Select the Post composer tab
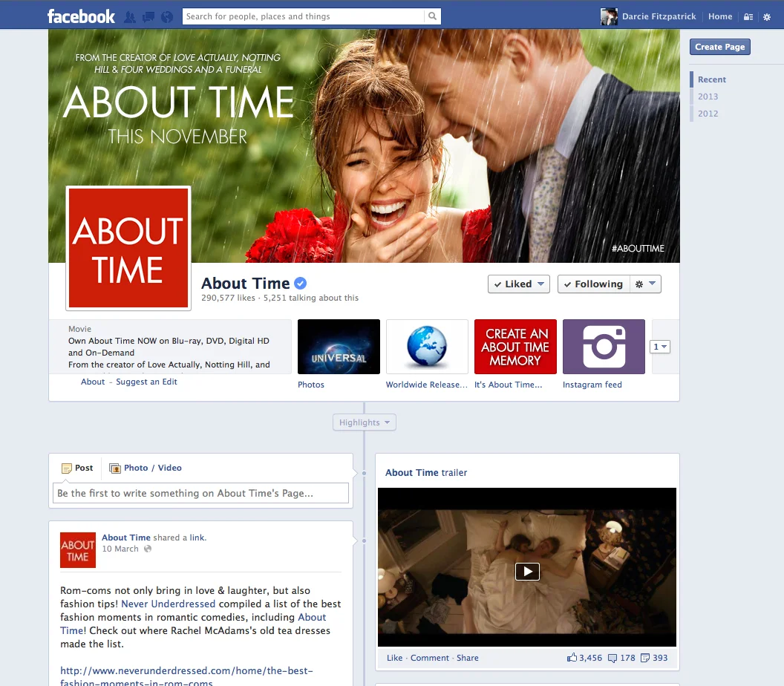Viewport: 784px width, 686px height. 77,468
